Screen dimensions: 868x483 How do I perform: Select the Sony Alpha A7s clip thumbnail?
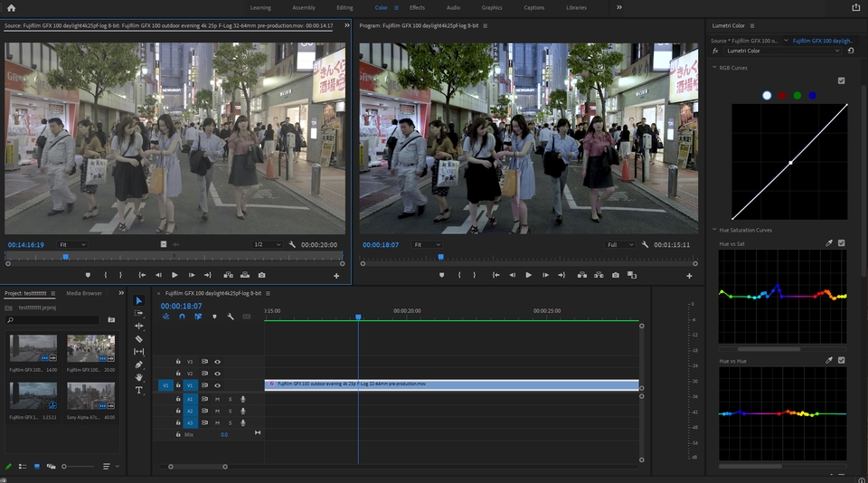[x=90, y=395]
